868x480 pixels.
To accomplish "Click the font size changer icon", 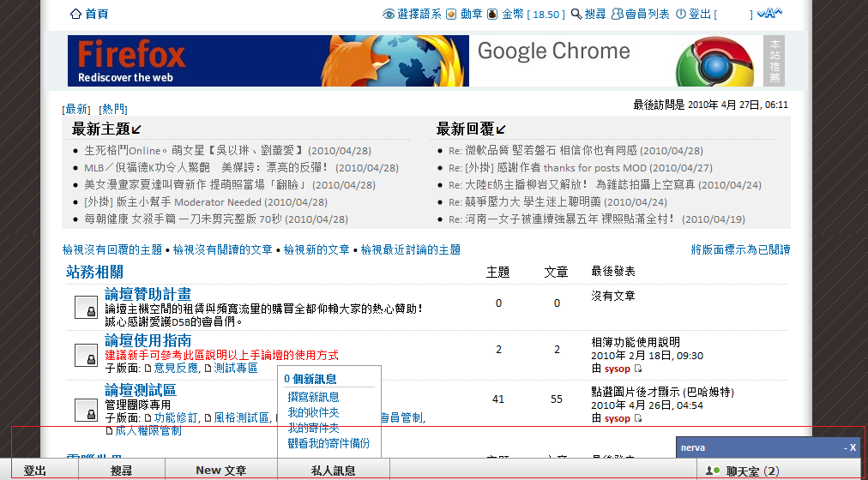I will 769,13.
